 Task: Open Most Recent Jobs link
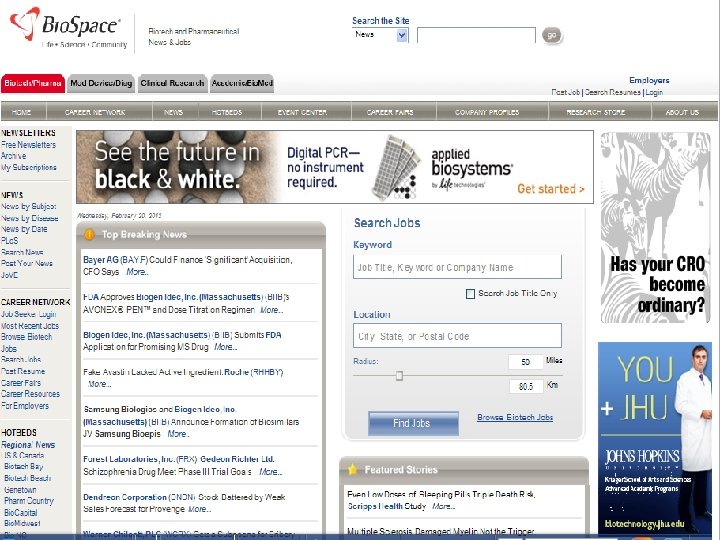point(30,326)
